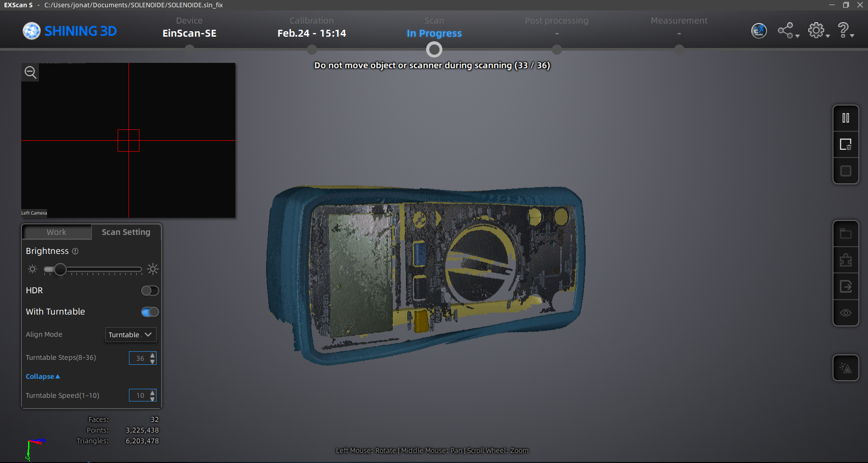Viewport: 868px width, 463px height.
Task: Disable the With Turntable switch
Action: 150,312
